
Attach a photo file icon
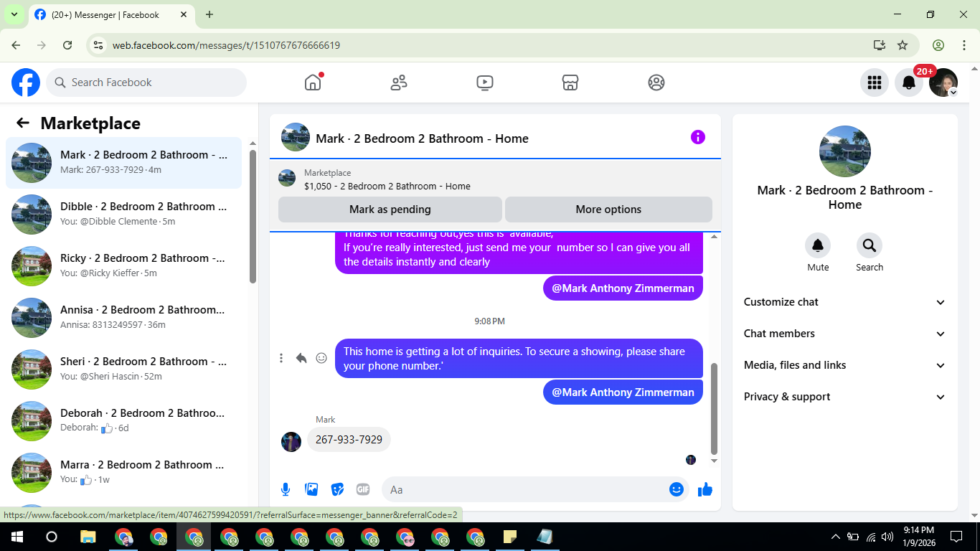click(311, 489)
